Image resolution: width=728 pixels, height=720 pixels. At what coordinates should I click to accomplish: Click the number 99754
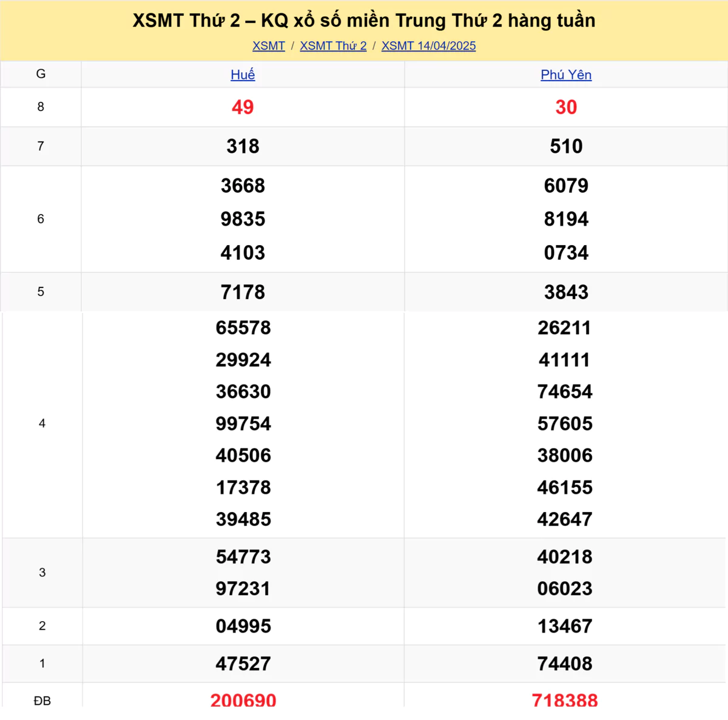point(243,423)
